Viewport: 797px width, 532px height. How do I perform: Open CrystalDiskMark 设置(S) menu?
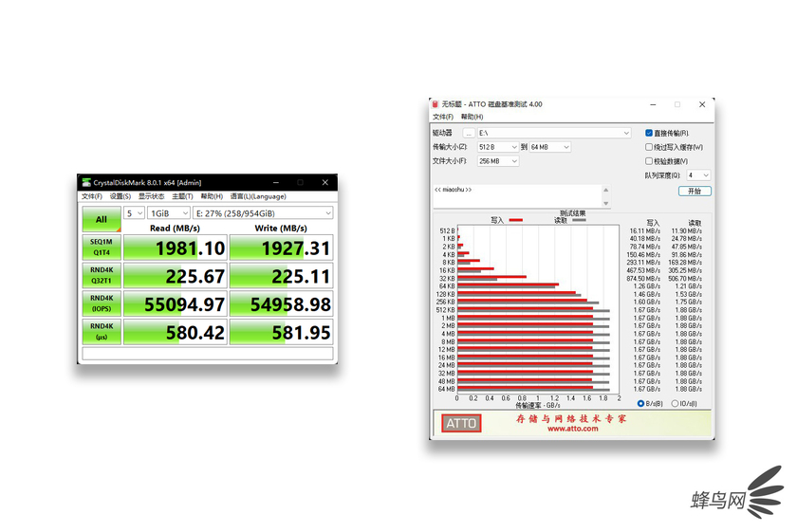120,196
